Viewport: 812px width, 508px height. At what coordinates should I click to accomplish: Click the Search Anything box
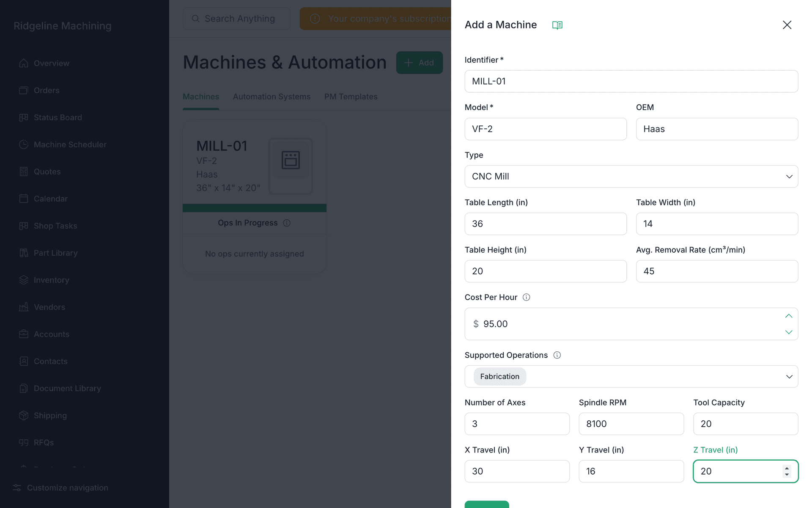pyautogui.click(x=236, y=19)
